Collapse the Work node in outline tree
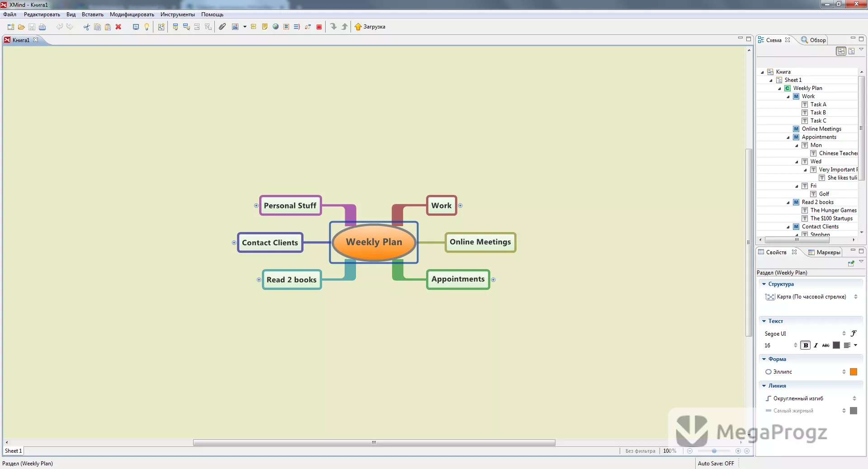 click(788, 97)
